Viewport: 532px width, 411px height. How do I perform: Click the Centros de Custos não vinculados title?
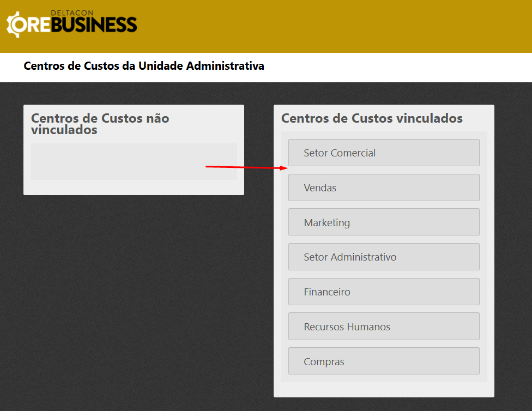(100, 124)
